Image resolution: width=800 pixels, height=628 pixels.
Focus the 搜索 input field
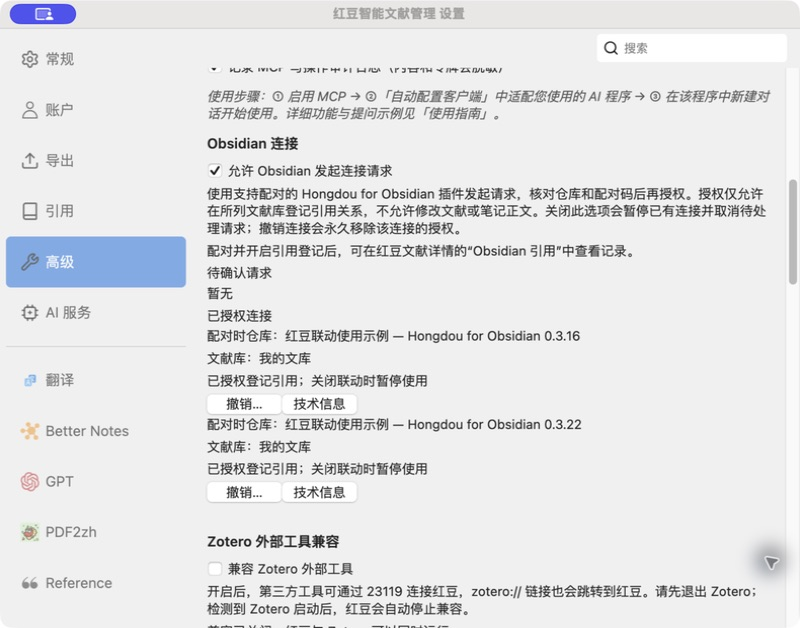(692, 48)
